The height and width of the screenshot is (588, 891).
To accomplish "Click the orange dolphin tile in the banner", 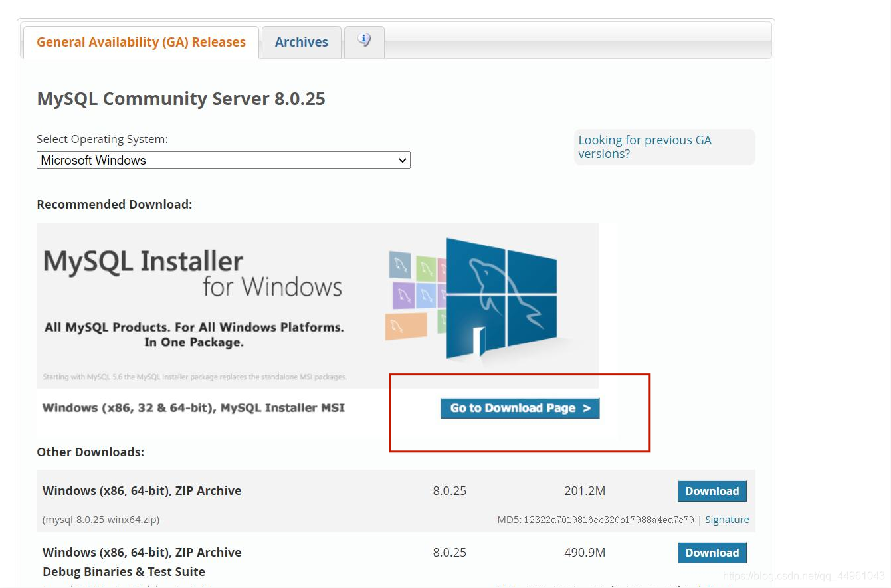I will (405, 326).
